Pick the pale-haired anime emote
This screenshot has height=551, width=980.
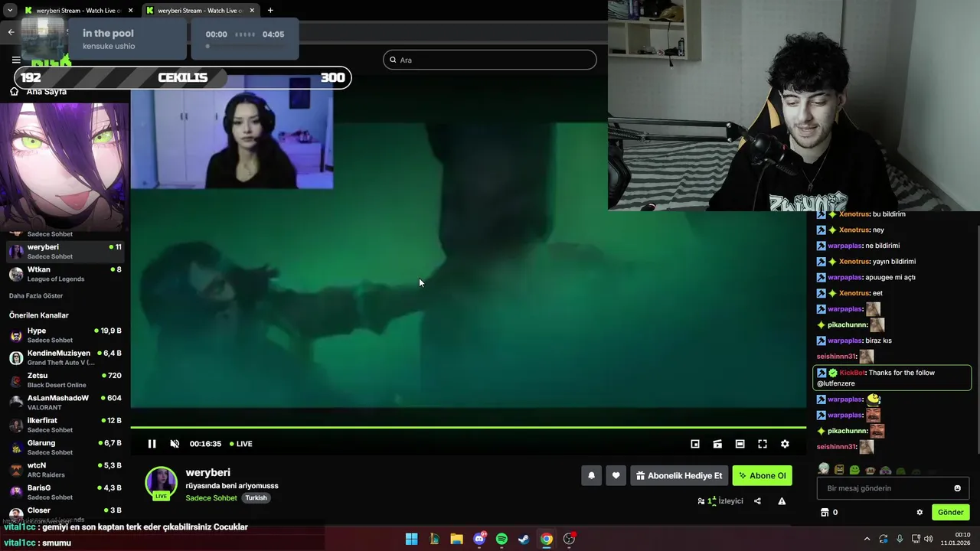tap(824, 469)
